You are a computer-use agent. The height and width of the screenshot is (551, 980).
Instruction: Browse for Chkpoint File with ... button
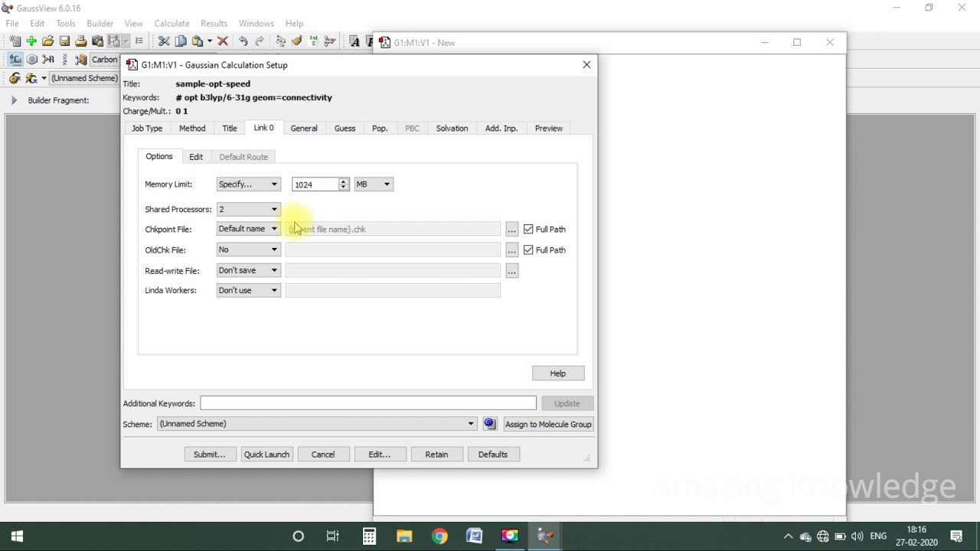(511, 230)
